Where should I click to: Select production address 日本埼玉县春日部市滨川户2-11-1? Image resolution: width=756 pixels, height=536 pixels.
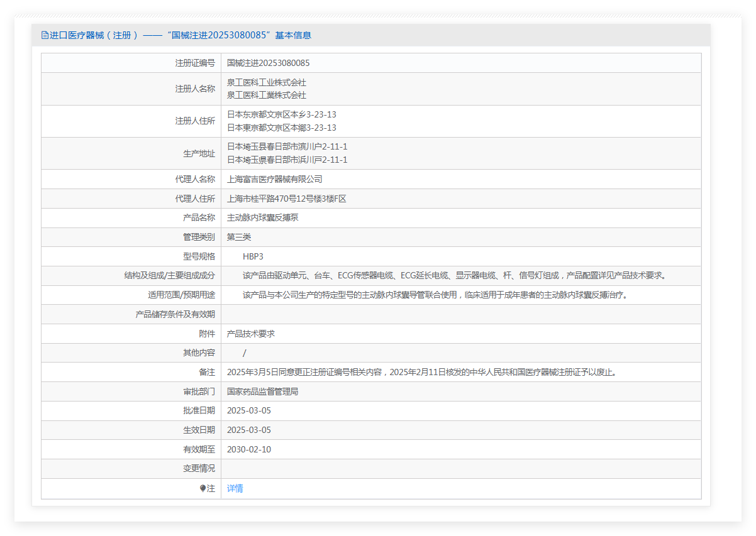pyautogui.click(x=287, y=146)
